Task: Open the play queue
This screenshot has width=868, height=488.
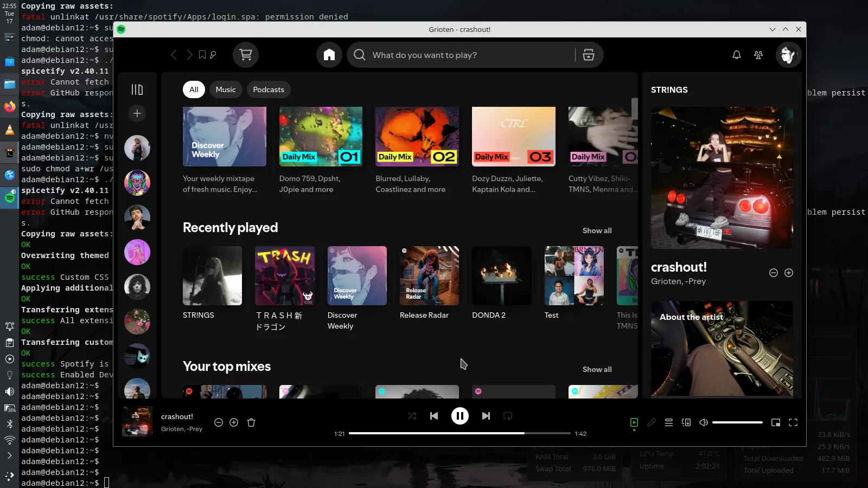Action: (x=669, y=422)
